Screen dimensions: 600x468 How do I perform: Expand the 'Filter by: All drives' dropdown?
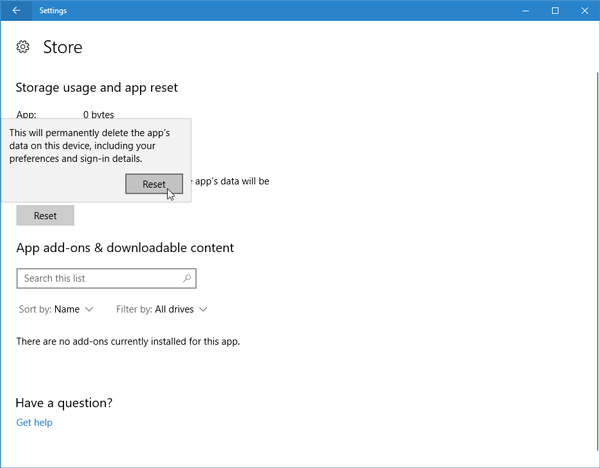161,309
